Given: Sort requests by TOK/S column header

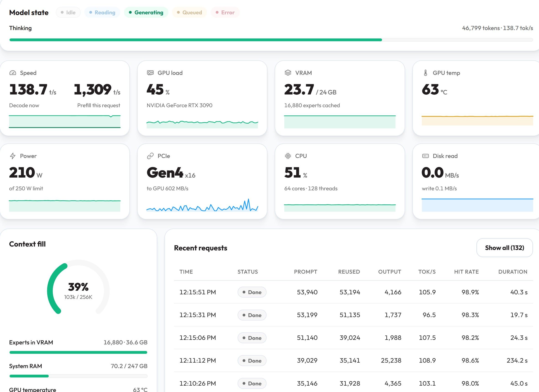Looking at the screenshot, I should tap(427, 272).
